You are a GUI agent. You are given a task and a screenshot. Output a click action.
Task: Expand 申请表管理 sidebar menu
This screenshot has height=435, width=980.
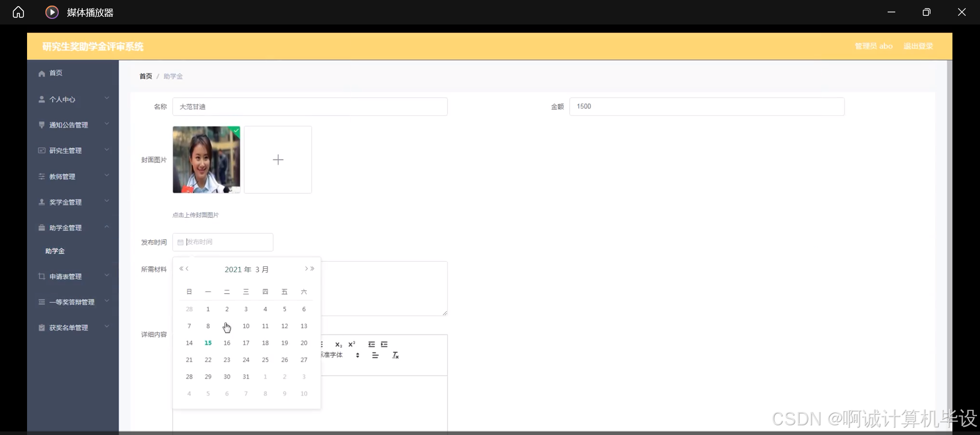(73, 276)
